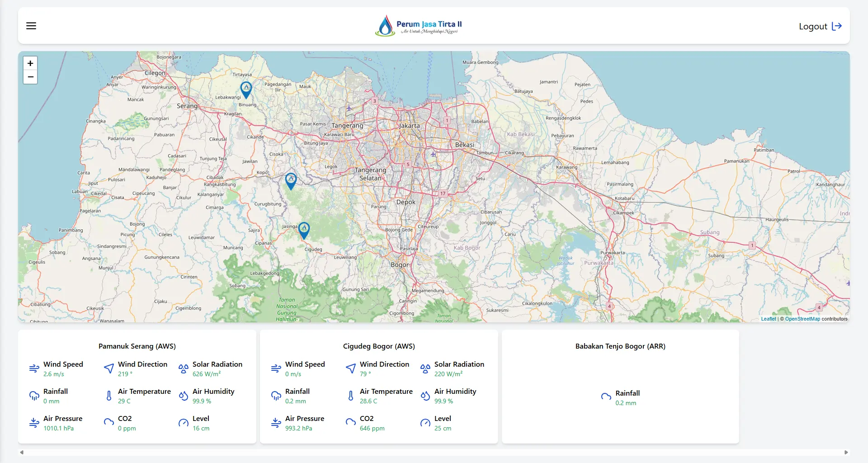Click Pamanuk Serang Air Humidity droplet icon
This screenshot has height=463, width=868.
click(183, 396)
